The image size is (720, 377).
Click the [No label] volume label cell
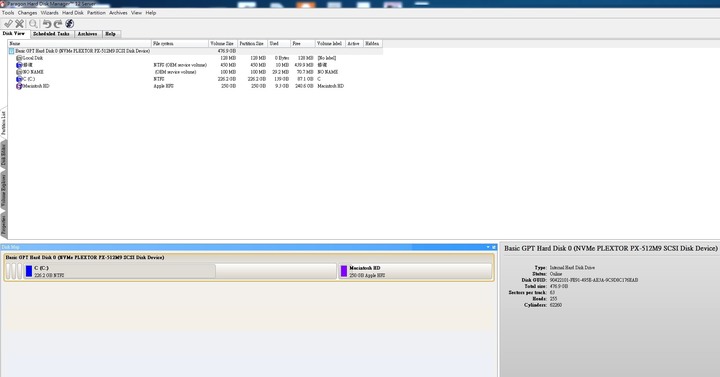(x=327, y=58)
